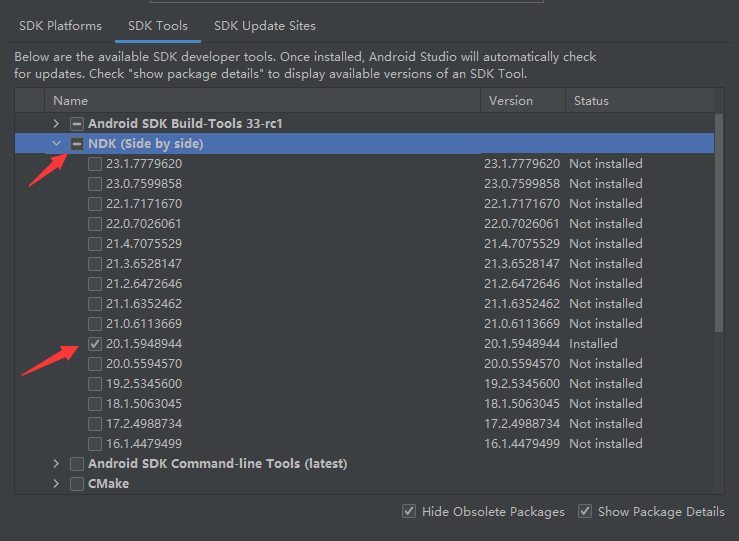Click 'Not installed' status for 20.0.5594570
Viewport: 739px width, 541px height.
pyautogui.click(x=606, y=364)
